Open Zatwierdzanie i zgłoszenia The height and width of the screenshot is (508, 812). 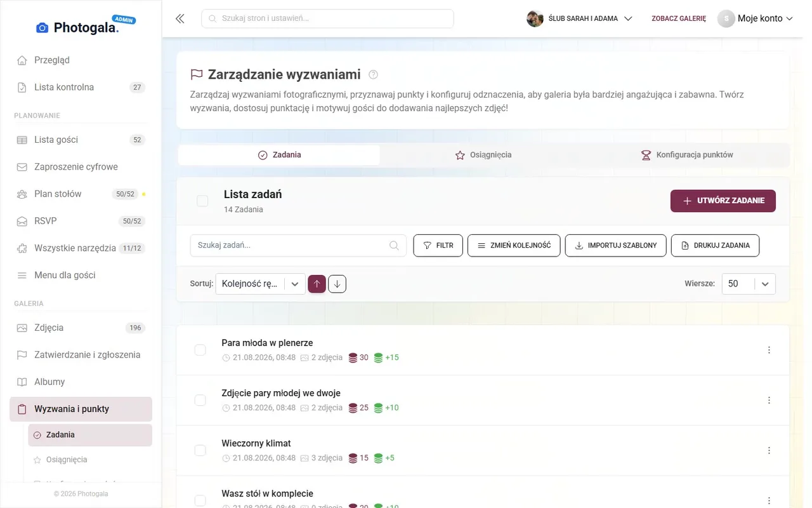[x=81, y=355]
